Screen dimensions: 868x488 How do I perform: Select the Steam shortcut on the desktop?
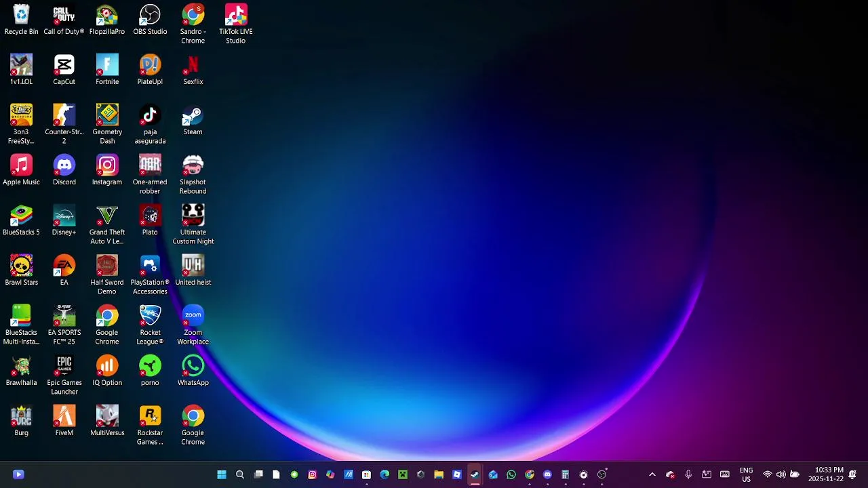[193, 120]
